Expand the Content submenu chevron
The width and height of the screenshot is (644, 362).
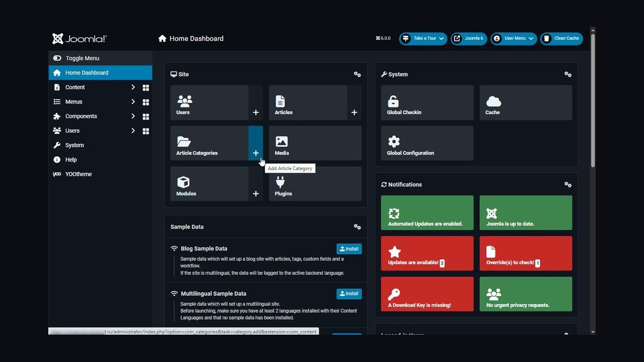coord(133,87)
